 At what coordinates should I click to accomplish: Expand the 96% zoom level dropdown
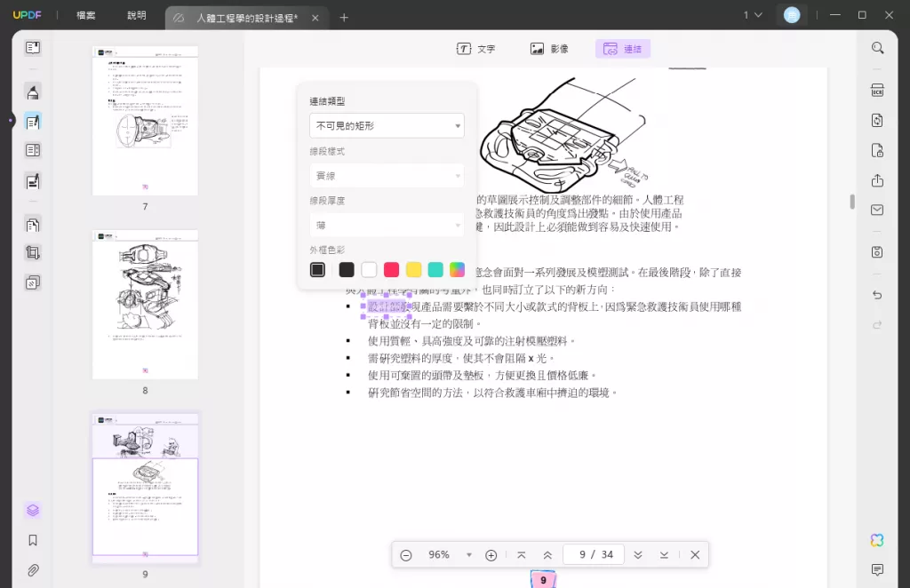point(469,555)
